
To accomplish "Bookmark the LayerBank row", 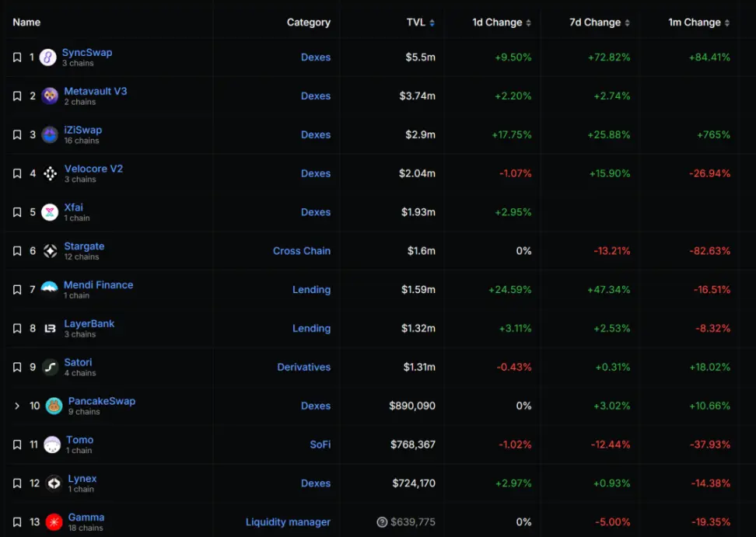I will pos(17,329).
